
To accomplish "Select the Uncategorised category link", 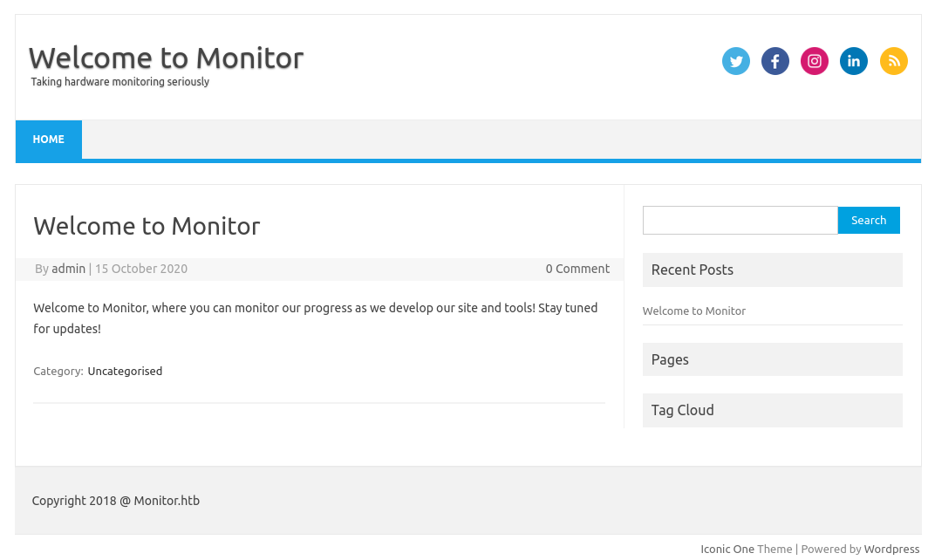I will click(x=125, y=371).
